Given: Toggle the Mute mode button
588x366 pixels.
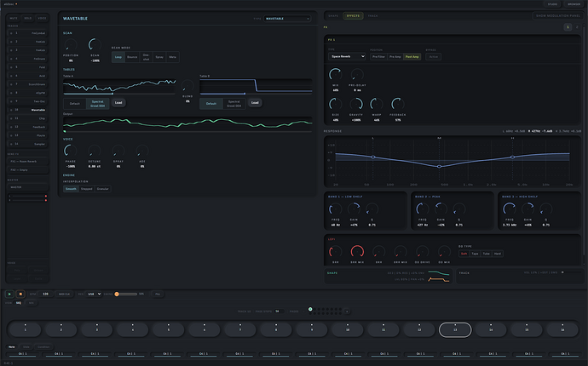Looking at the screenshot, I should (x=14, y=18).
